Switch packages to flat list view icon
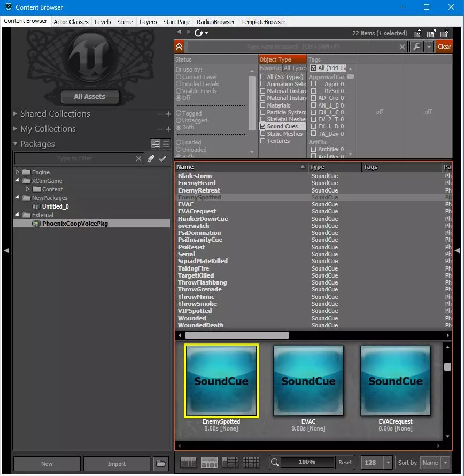This screenshot has width=464, height=476. point(166,143)
